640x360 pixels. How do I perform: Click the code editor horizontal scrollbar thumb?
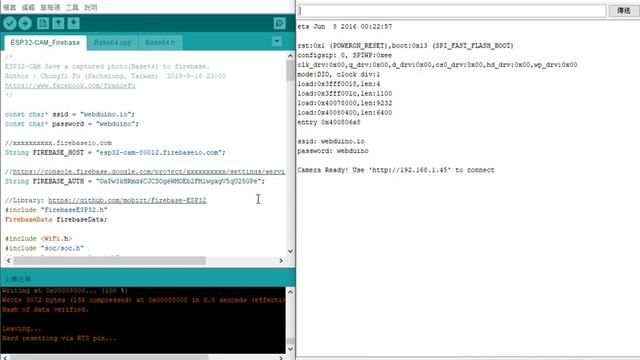pyautogui.click(x=109, y=260)
